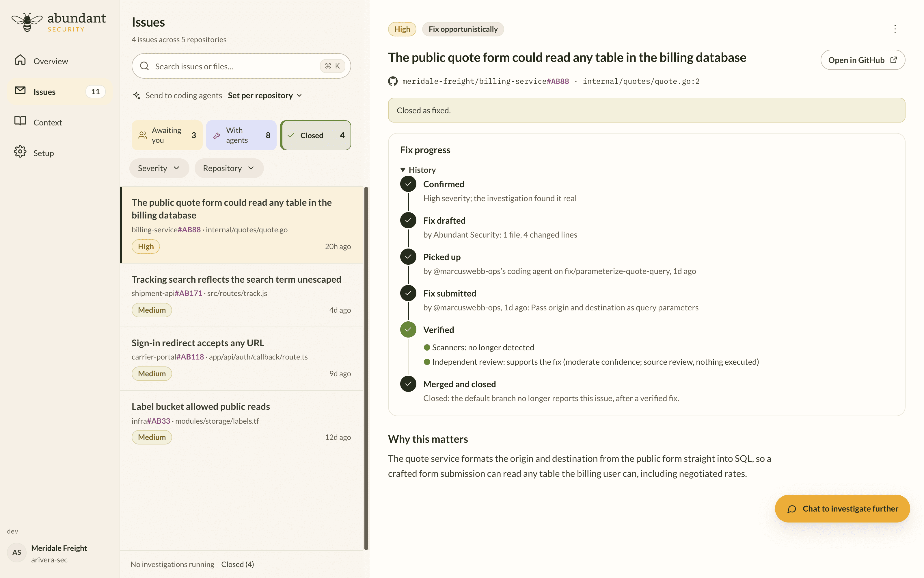Open the Label bucket allowed public reads issue
The image size is (924, 578).
pyautogui.click(x=241, y=423)
